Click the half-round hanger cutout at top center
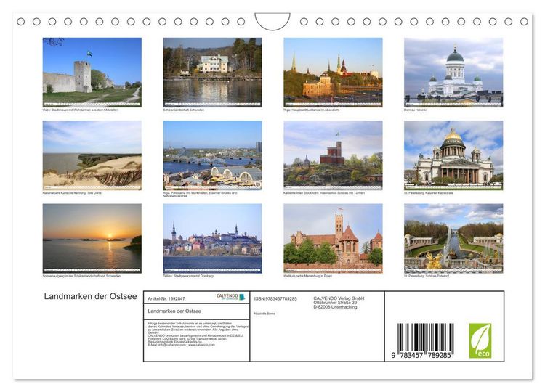Viewport: 545px width, 392px height. pos(272,21)
